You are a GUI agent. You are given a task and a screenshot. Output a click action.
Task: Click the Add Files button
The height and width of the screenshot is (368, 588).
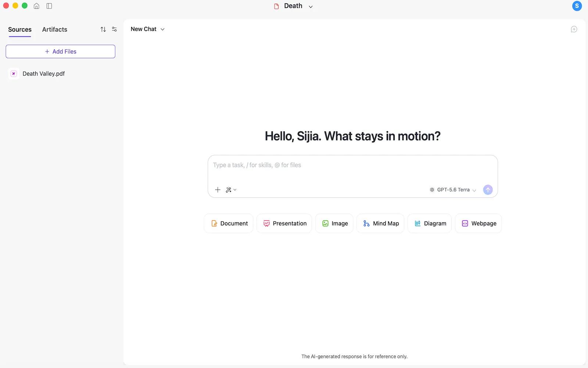point(61,52)
